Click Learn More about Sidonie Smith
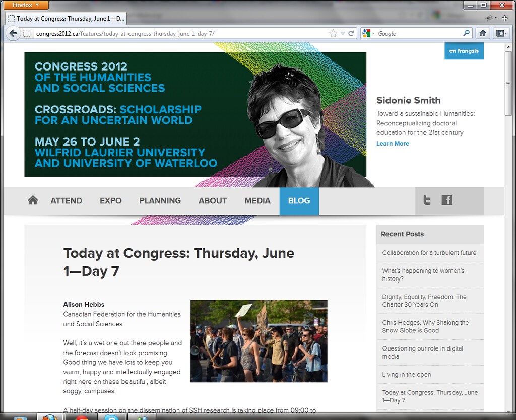 [x=393, y=144]
